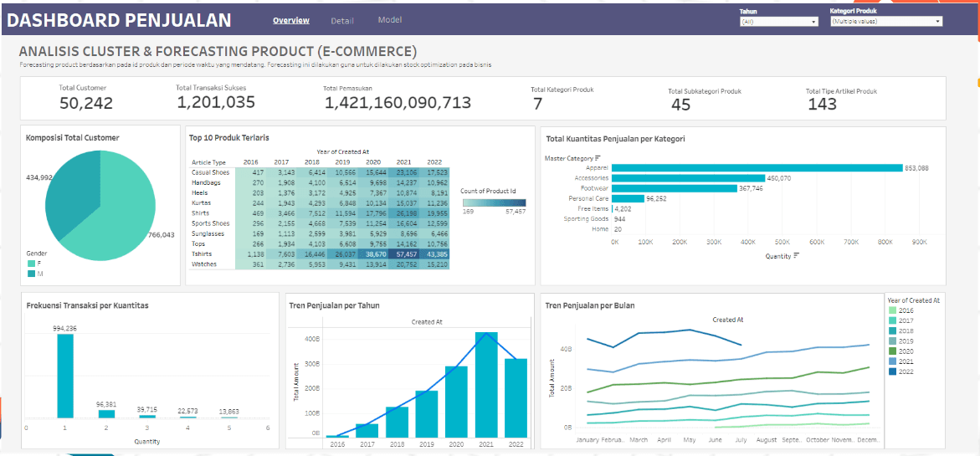This screenshot has width=980, height=456.
Task: Click the January label on monthly axis
Action: (x=587, y=440)
